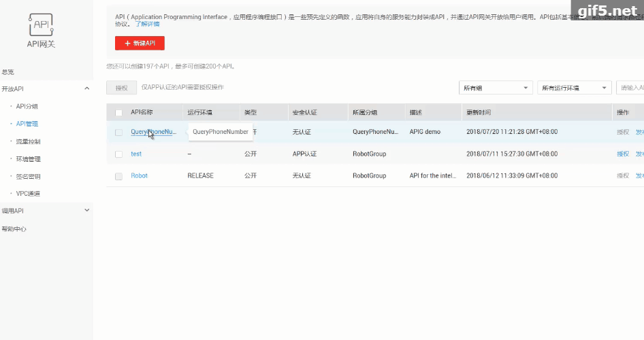Click the API网关 logo icon
Viewport: 644px width, 340px height.
[41, 24]
